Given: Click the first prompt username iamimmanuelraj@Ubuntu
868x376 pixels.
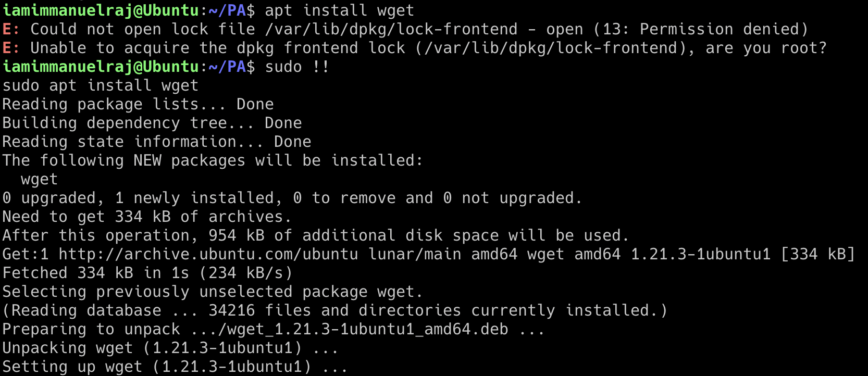Looking at the screenshot, I should click(101, 10).
